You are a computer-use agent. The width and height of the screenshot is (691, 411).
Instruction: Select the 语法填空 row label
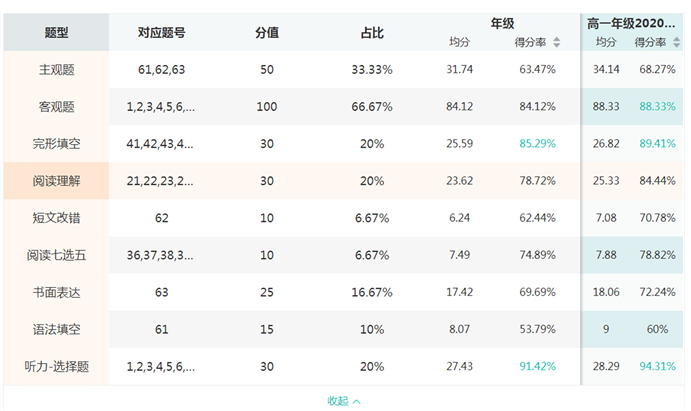point(57,329)
